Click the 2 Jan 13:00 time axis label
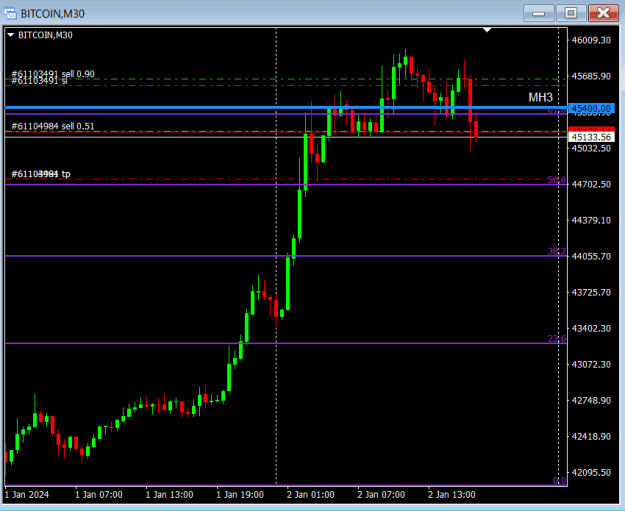This screenshot has width=625, height=511. 452,495
